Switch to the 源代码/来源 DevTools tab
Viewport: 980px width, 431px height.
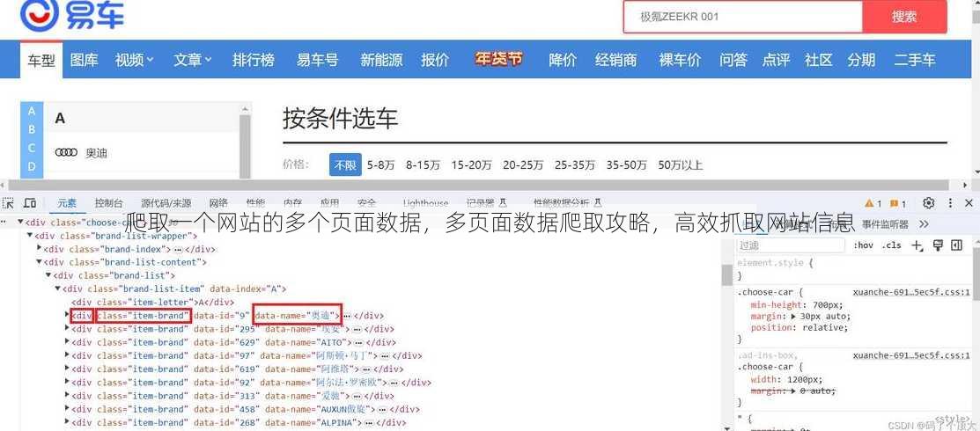(166, 203)
